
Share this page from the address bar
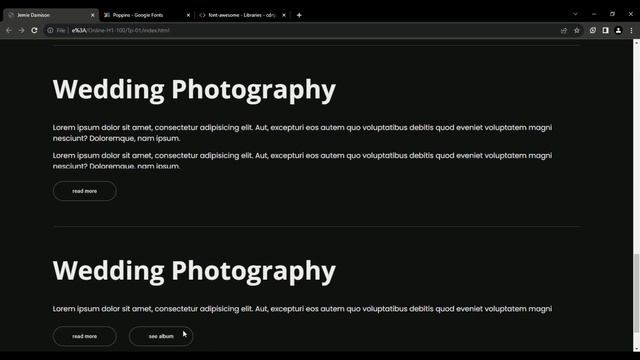tap(564, 30)
